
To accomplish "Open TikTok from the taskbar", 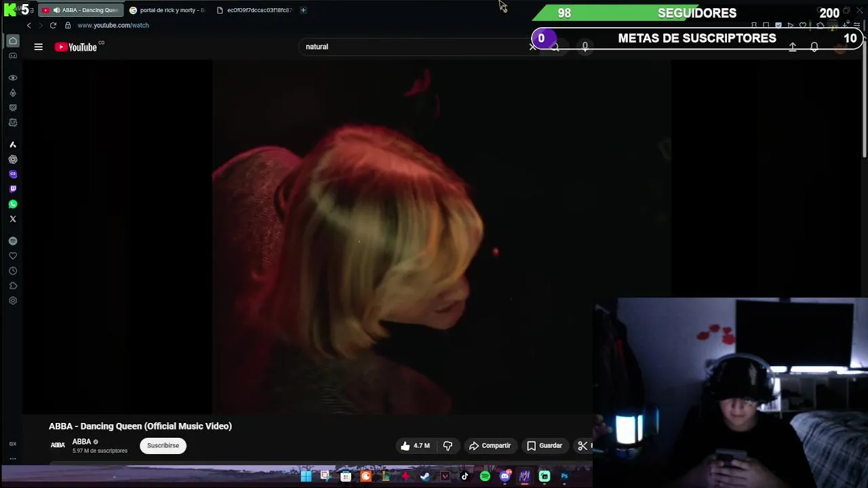I will [x=465, y=476].
